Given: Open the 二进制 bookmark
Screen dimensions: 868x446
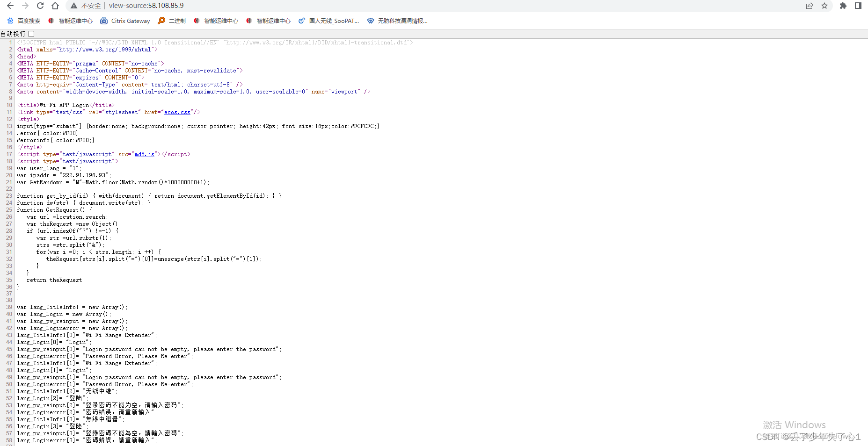Looking at the screenshot, I should pyautogui.click(x=172, y=21).
